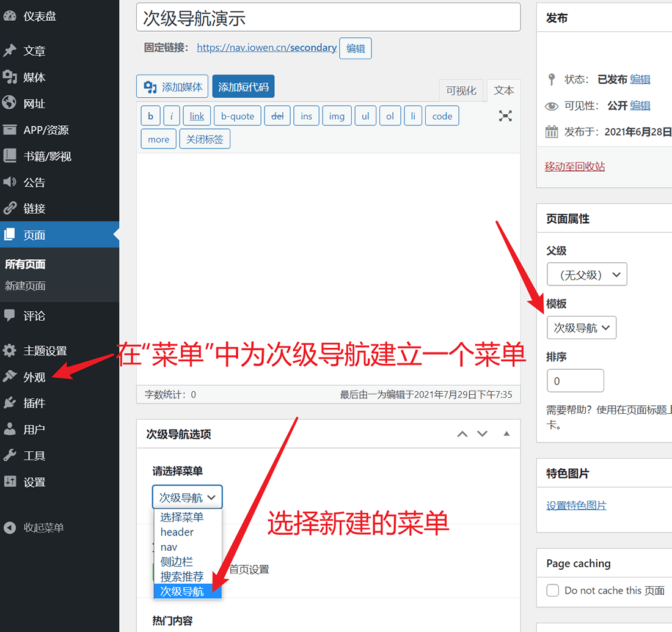Open 新建页面 submenu item

point(25,285)
